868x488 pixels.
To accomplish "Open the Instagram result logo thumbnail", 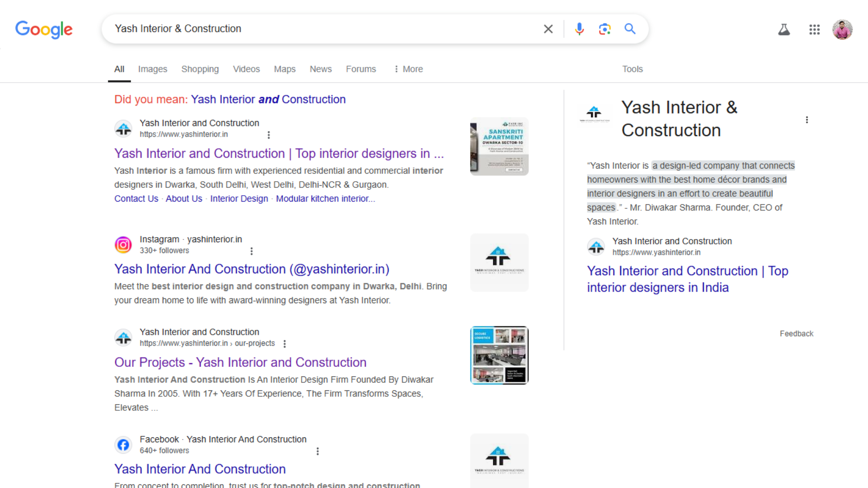I will pos(499,263).
